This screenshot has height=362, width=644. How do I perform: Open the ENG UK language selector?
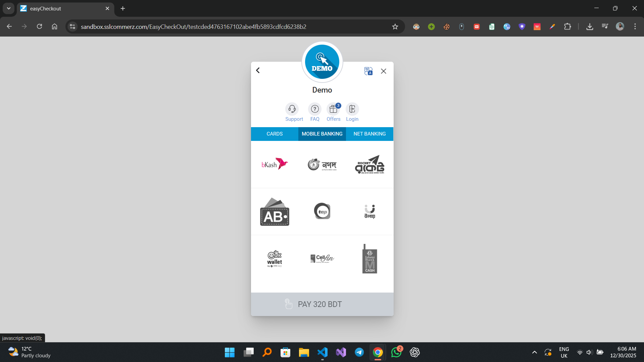point(564,352)
